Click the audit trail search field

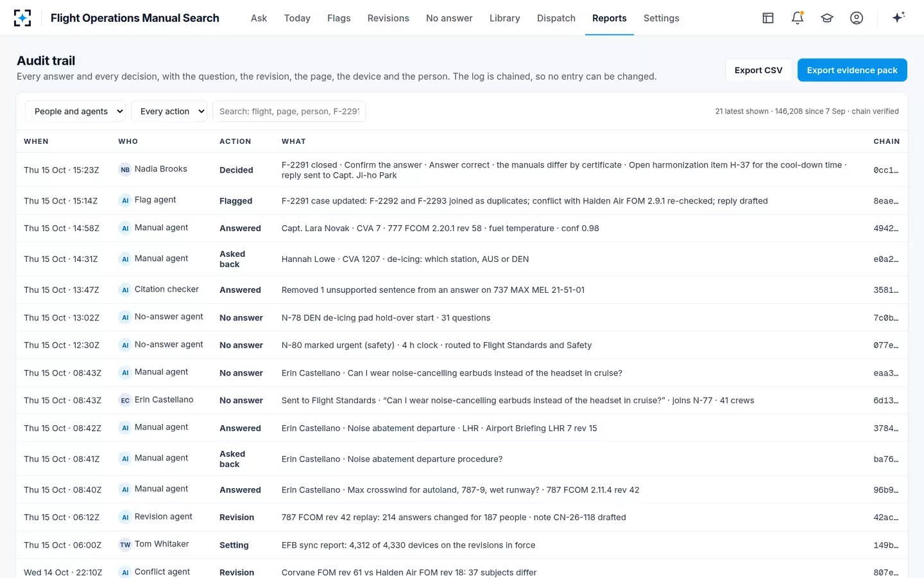pyautogui.click(x=289, y=111)
